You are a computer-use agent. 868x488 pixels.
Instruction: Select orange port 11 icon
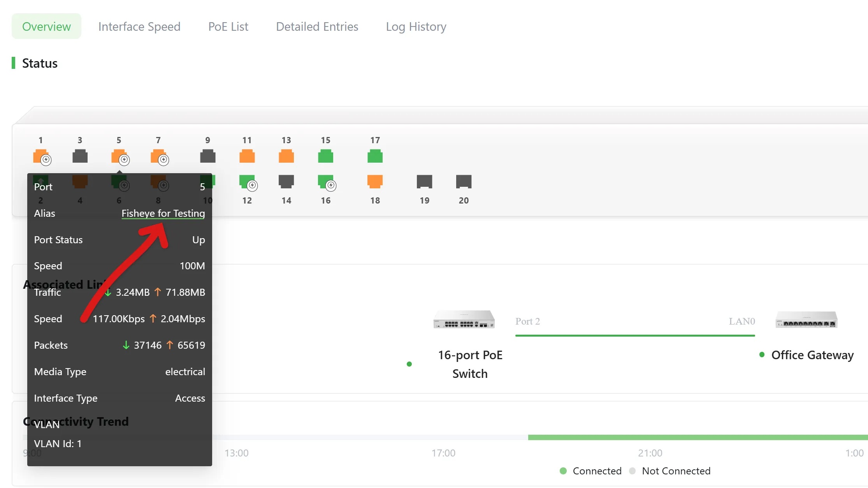tap(247, 156)
